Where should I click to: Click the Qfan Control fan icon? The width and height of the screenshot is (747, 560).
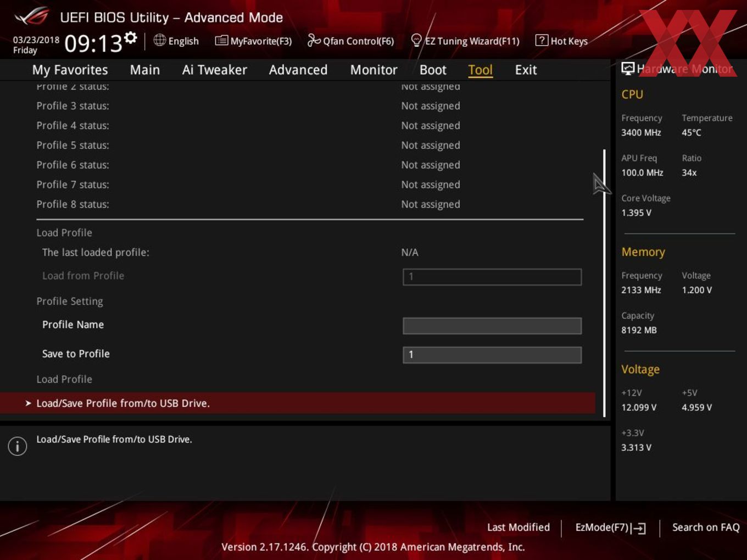[x=314, y=40]
